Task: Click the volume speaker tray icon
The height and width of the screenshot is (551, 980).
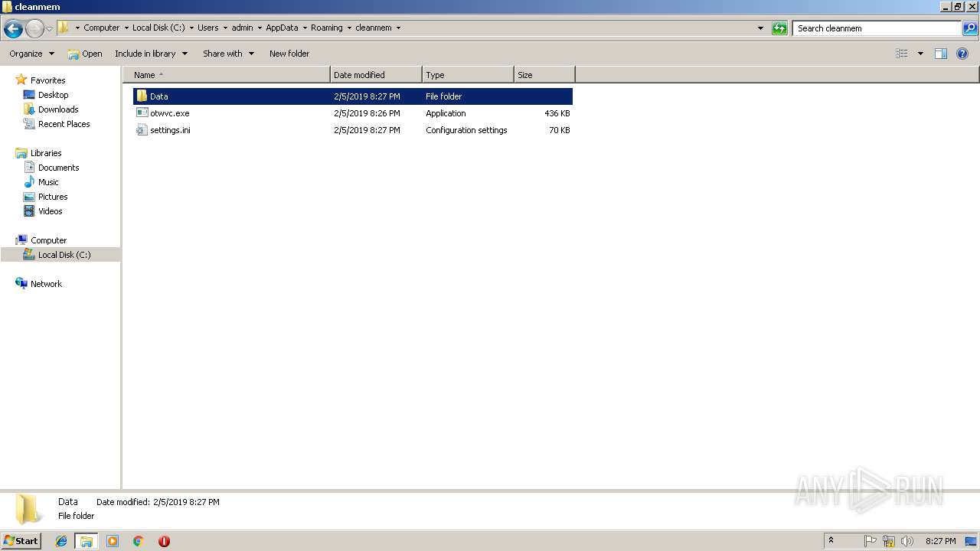Action: click(907, 541)
